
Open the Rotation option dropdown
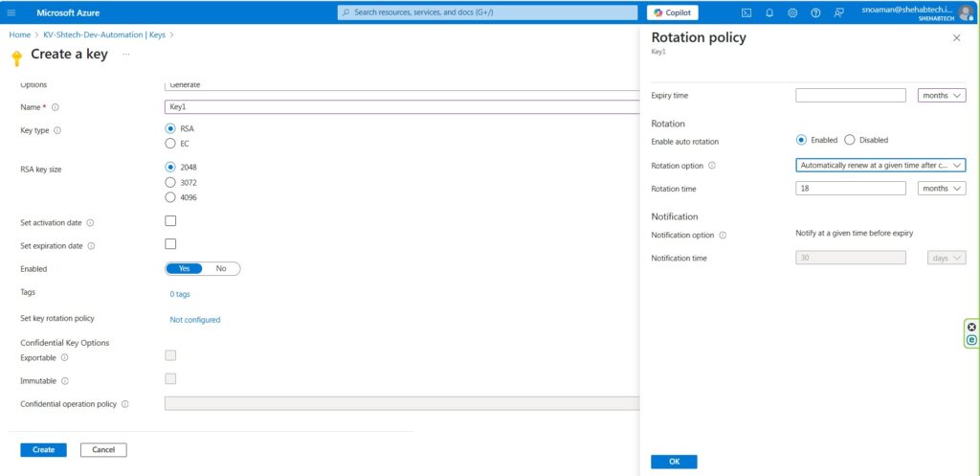pos(880,165)
